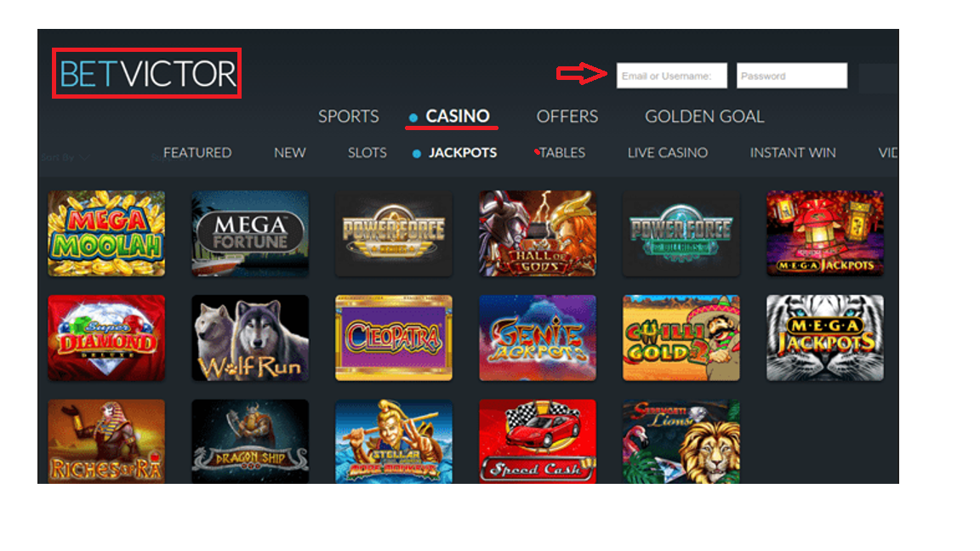Switch to the Sports section

(349, 116)
